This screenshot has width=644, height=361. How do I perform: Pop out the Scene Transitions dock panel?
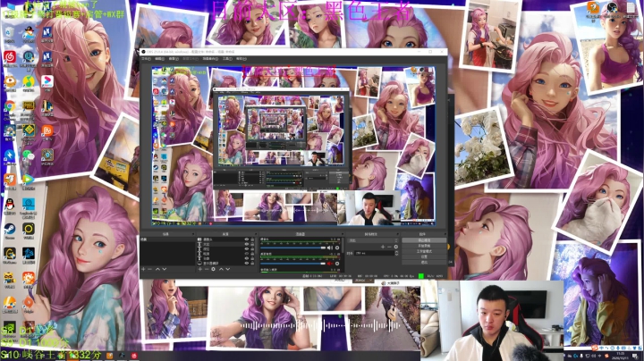pyautogui.click(x=398, y=234)
